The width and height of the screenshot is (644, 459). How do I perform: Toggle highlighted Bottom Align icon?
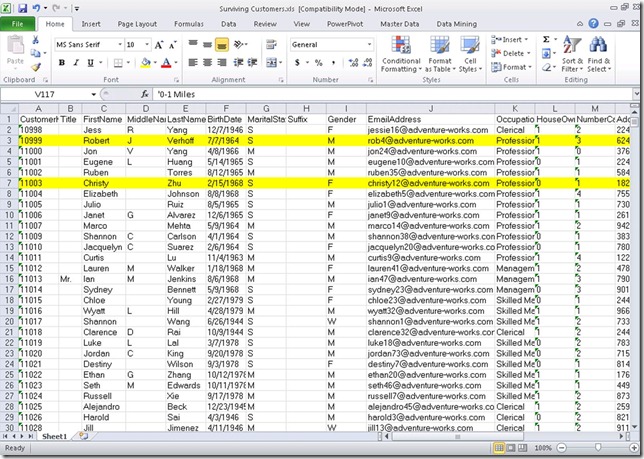coord(222,44)
